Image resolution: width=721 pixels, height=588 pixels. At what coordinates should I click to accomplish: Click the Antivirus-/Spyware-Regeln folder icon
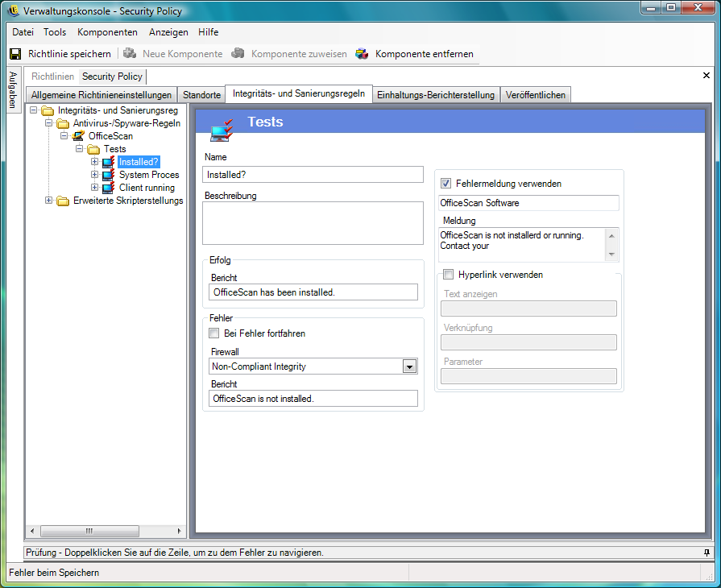tap(63, 124)
